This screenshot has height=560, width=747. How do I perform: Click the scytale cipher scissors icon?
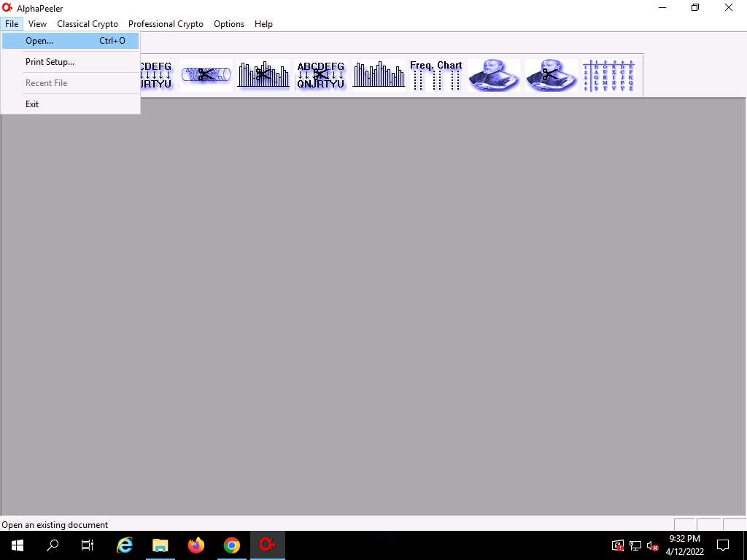click(206, 75)
